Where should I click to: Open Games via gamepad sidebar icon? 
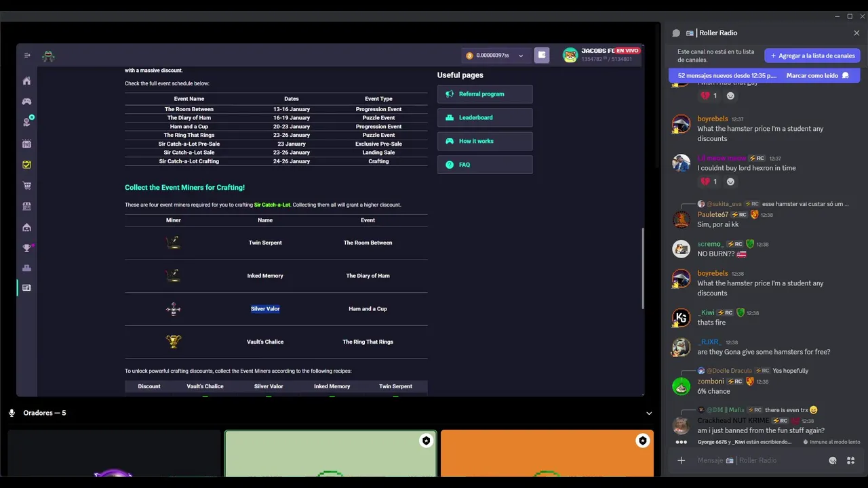26,102
